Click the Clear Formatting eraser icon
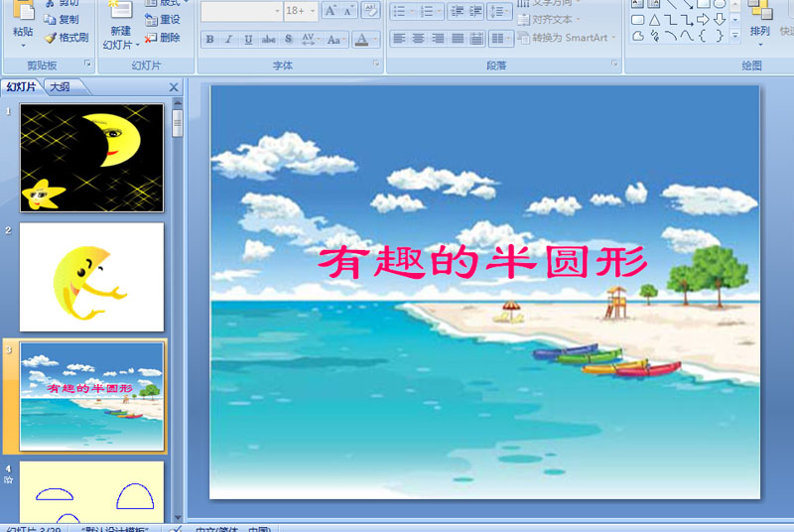794x532 pixels. [370, 10]
